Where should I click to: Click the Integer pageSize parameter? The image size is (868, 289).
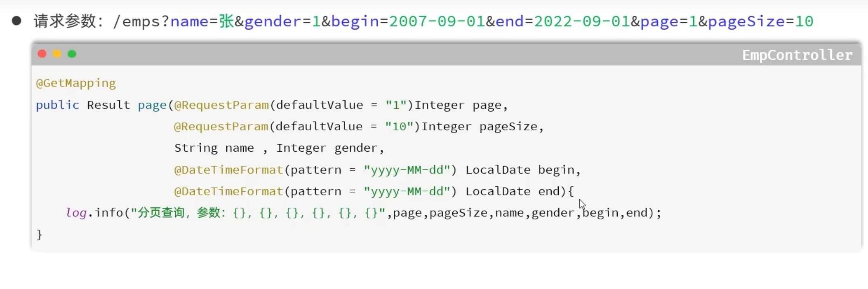click(x=479, y=127)
